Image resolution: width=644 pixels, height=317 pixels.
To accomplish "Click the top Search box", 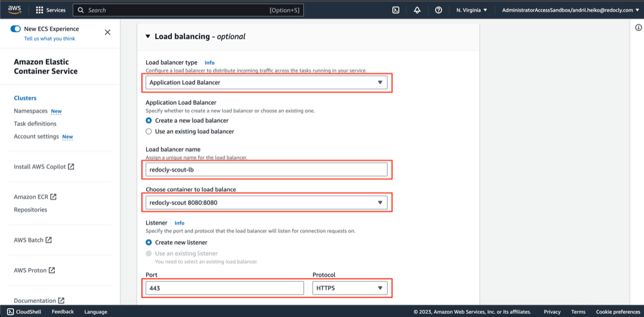I will [x=188, y=10].
